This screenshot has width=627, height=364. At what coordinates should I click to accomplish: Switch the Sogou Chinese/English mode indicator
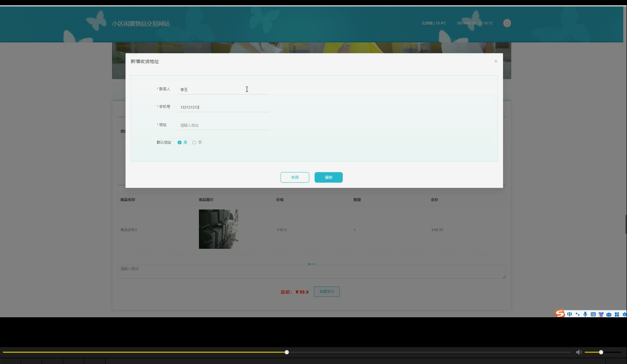click(x=570, y=314)
